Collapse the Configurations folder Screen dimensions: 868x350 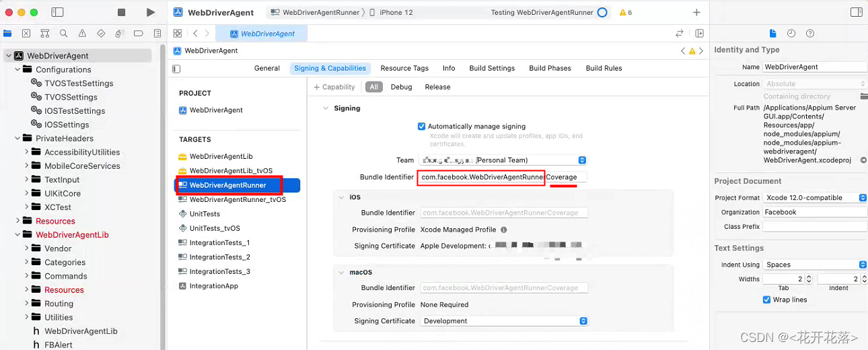pyautogui.click(x=17, y=69)
